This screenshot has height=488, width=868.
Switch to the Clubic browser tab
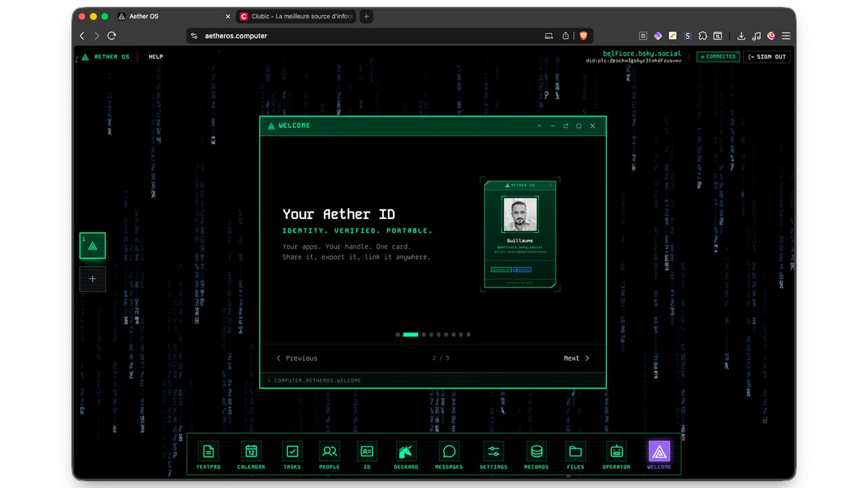[296, 16]
